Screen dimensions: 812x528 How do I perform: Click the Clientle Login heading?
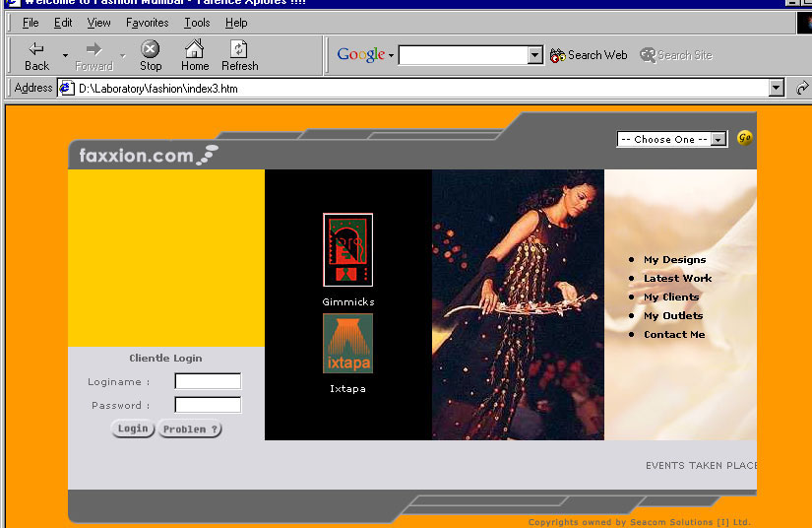click(165, 358)
